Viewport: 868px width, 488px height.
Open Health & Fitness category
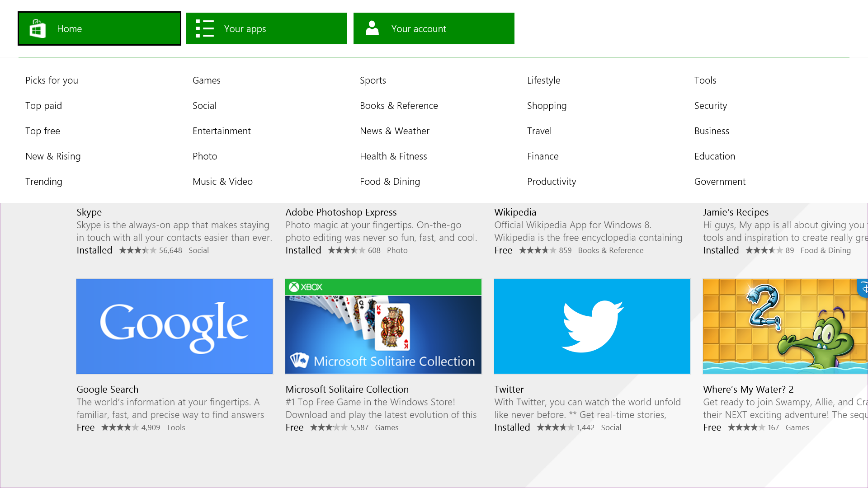(393, 156)
